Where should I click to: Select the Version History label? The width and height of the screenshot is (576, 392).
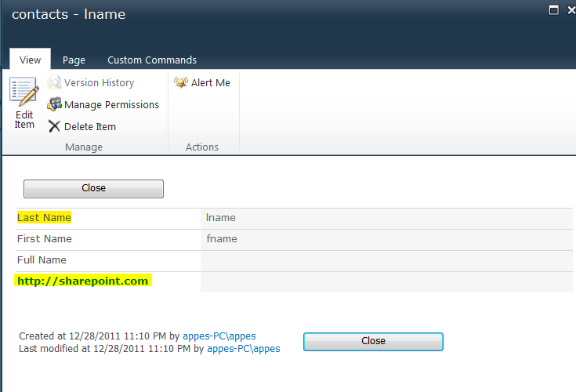(x=100, y=82)
